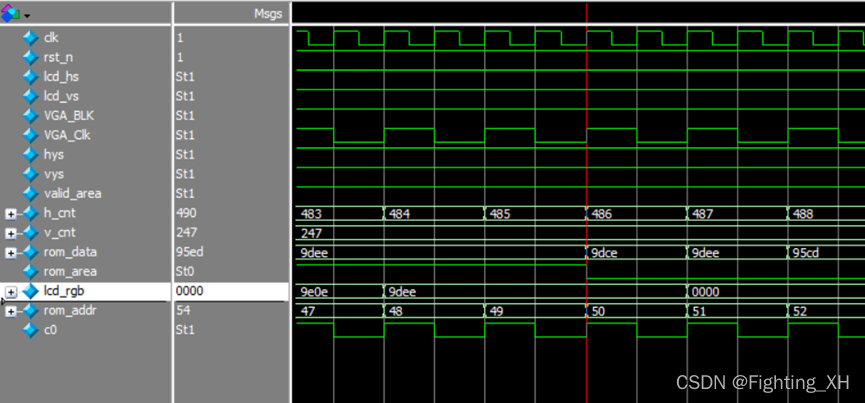Click rom_addr waveform value 47
The image size is (865, 403).
(x=308, y=311)
